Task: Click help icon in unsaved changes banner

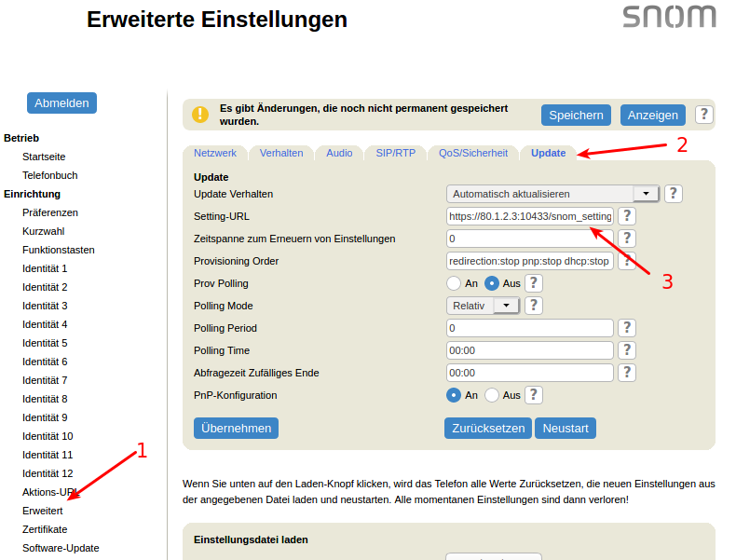Action: point(704,115)
